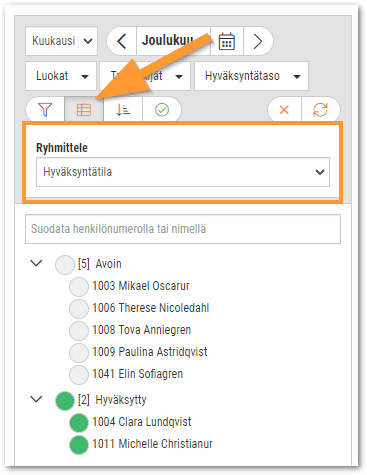This screenshot has width=367, height=475.
Task: Toggle the grouping table icon
Action: pos(84,109)
